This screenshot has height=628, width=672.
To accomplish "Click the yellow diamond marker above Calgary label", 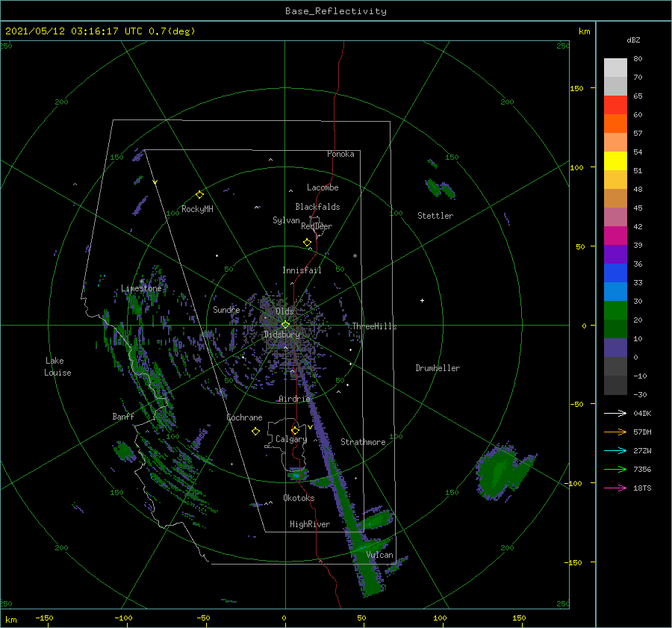I will coord(295,430).
